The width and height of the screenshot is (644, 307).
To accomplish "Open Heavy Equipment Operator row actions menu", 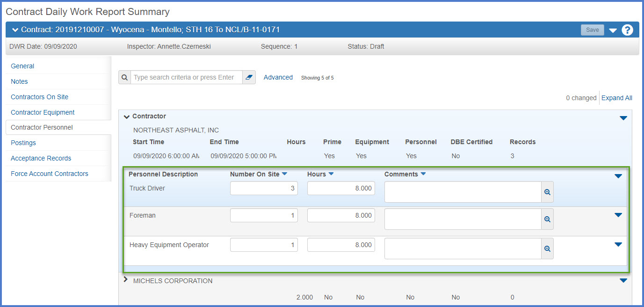I will tap(618, 244).
